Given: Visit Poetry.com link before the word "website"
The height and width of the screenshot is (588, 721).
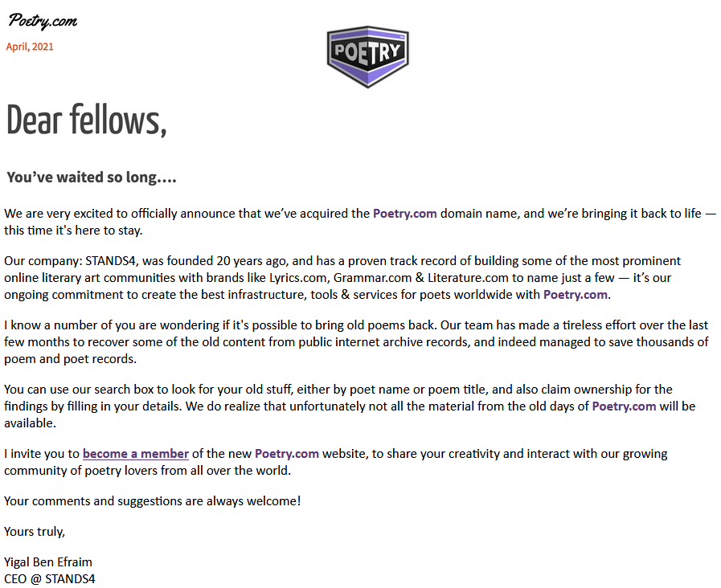Looking at the screenshot, I should [x=287, y=454].
